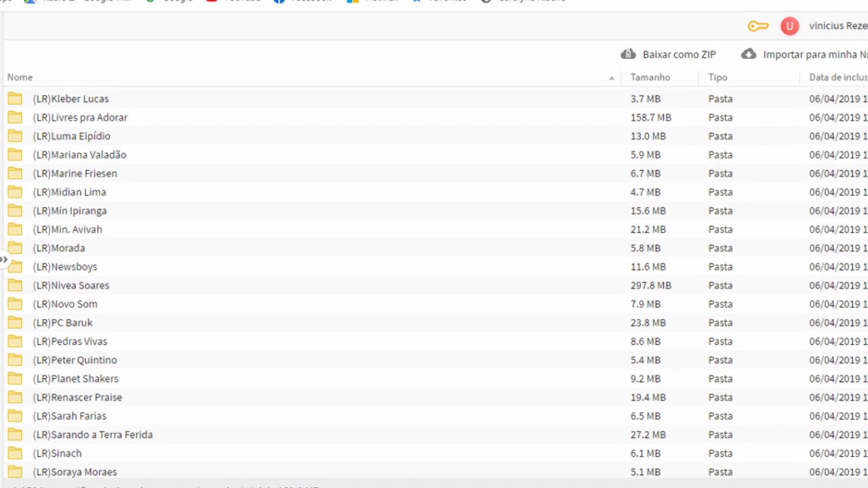868x488 pixels.
Task: Open the (LR)Livres pra Adorar folder name
Action: [x=80, y=117]
